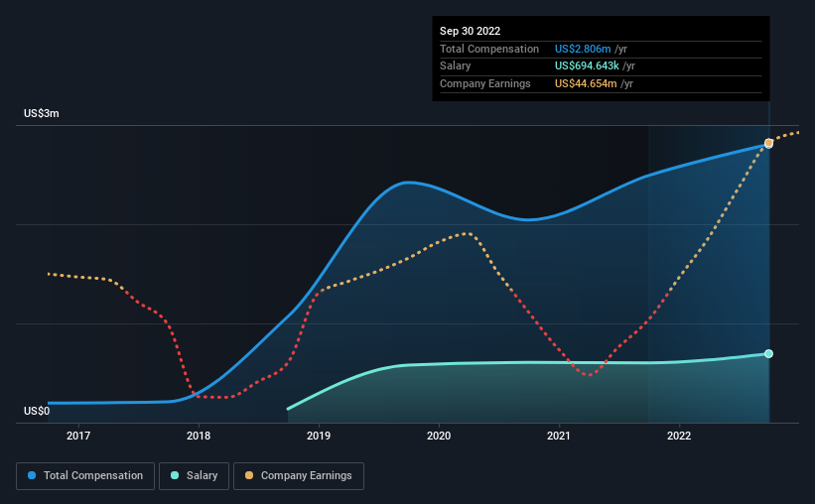Screen dimensions: 815x504
Task: Click the Sep 30 2022 tooltip date
Action: pos(470,31)
